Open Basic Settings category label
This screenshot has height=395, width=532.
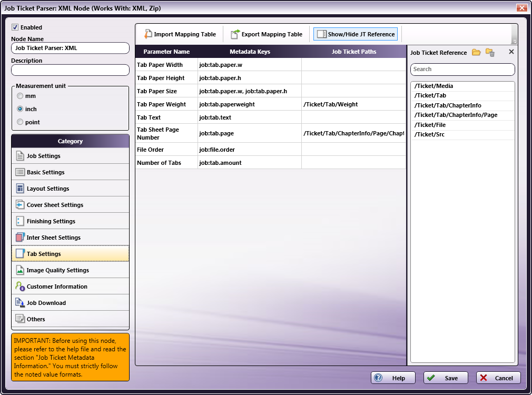[45, 172]
